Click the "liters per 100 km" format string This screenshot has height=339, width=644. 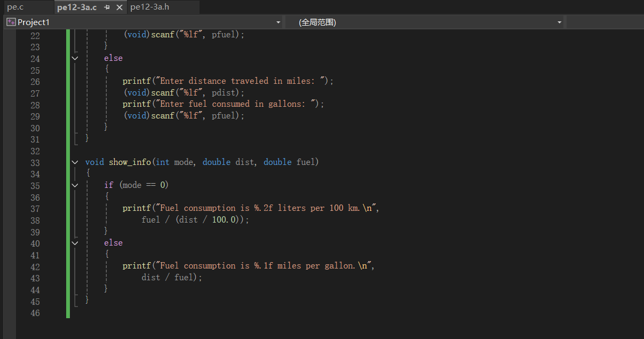(x=265, y=208)
